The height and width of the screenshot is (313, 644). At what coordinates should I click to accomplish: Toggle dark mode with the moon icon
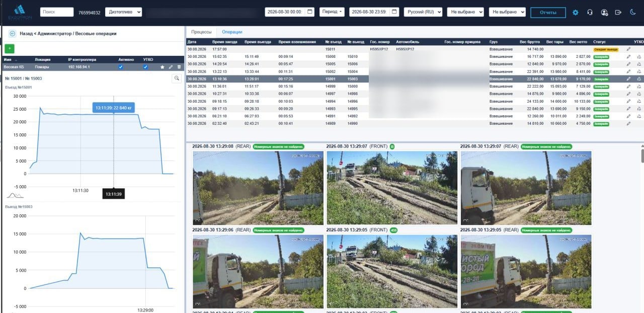(632, 12)
